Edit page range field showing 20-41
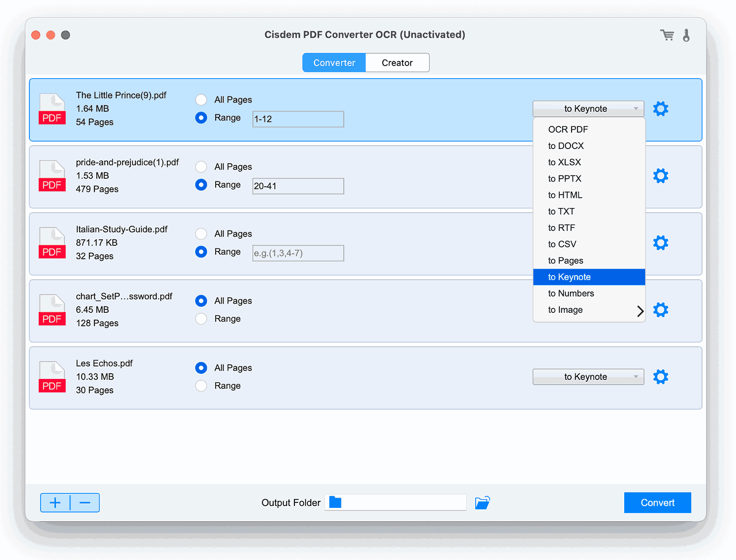This screenshot has height=560, width=736. click(298, 186)
